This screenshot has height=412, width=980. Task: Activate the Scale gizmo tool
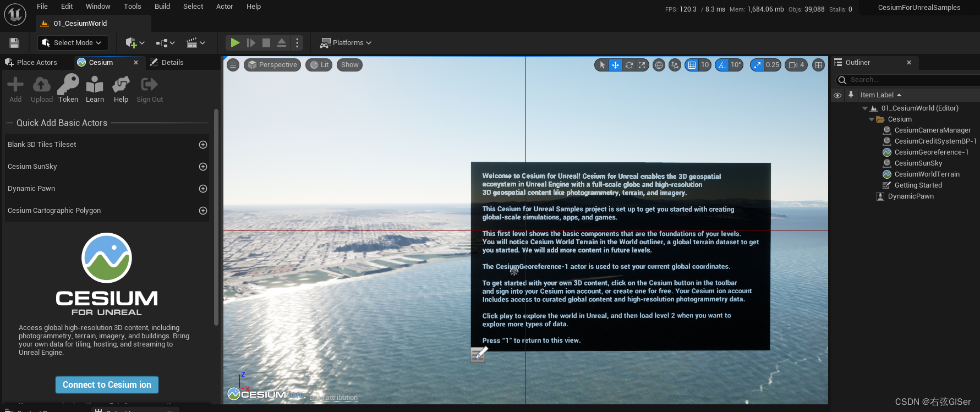click(x=642, y=65)
